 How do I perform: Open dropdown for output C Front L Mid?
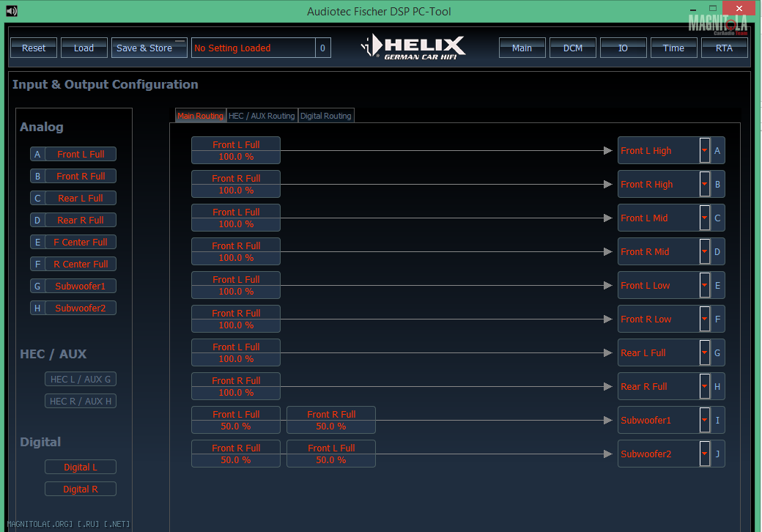point(705,218)
